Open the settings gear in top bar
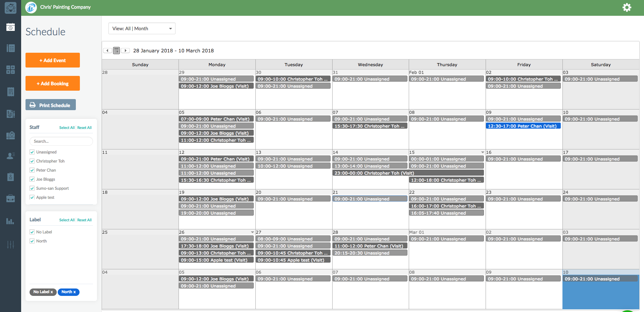The height and width of the screenshot is (312, 644). pyautogui.click(x=627, y=7)
